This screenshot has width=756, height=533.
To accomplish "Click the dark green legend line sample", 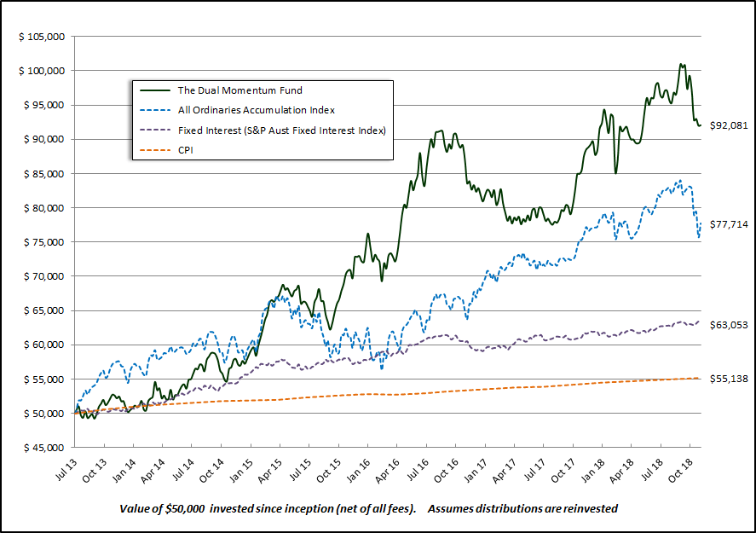I will point(153,90).
